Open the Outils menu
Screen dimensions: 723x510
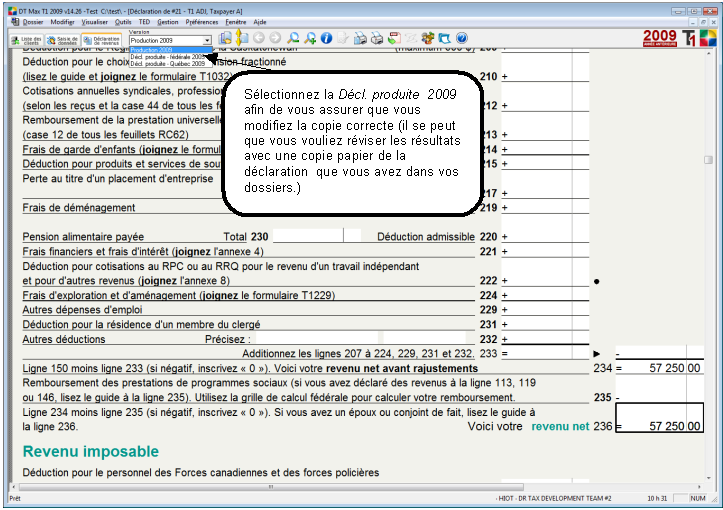click(123, 21)
